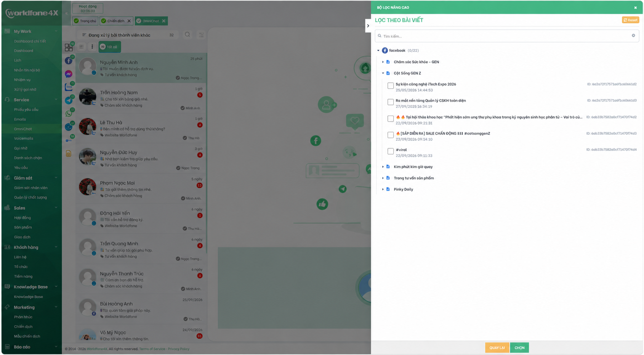Collapse the Cột Sống GEN Z page
This screenshot has height=355, width=644.
coord(383,73)
